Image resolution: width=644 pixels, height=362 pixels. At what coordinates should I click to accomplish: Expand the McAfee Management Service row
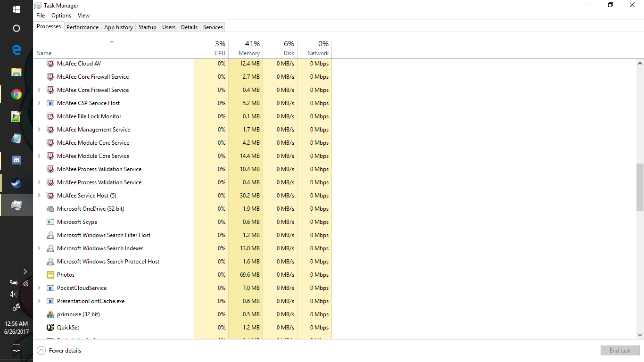tap(39, 130)
